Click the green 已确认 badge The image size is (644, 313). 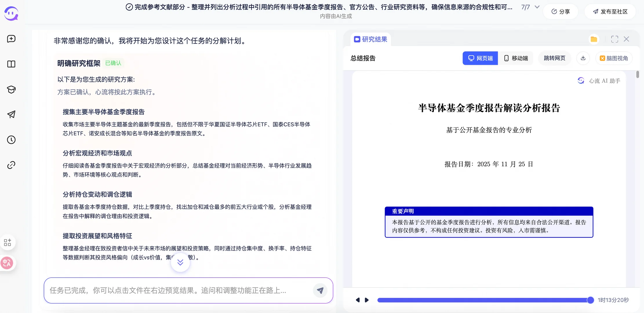(x=113, y=63)
